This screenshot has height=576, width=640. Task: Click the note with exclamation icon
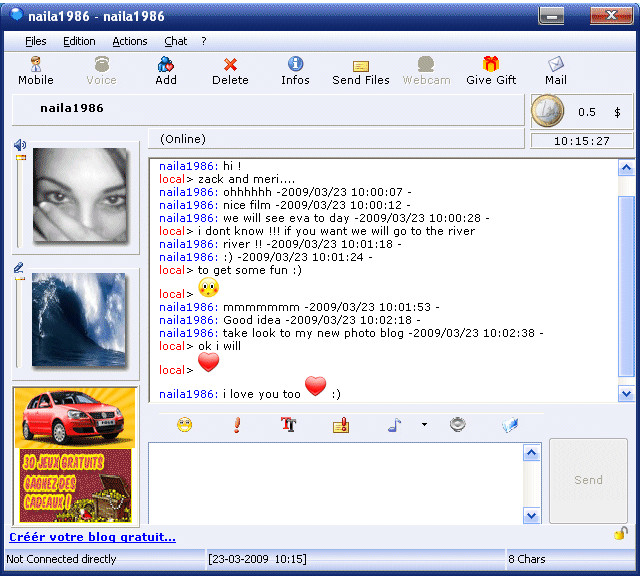click(341, 425)
